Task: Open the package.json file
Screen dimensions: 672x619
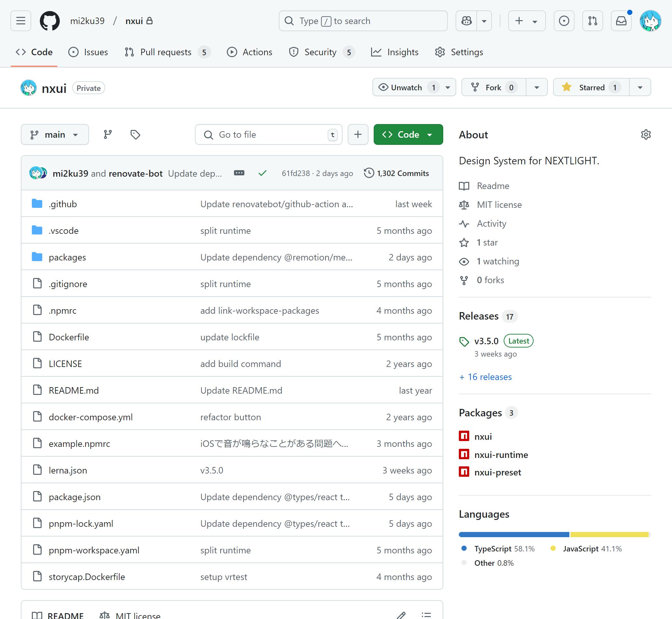Action: 74,497
